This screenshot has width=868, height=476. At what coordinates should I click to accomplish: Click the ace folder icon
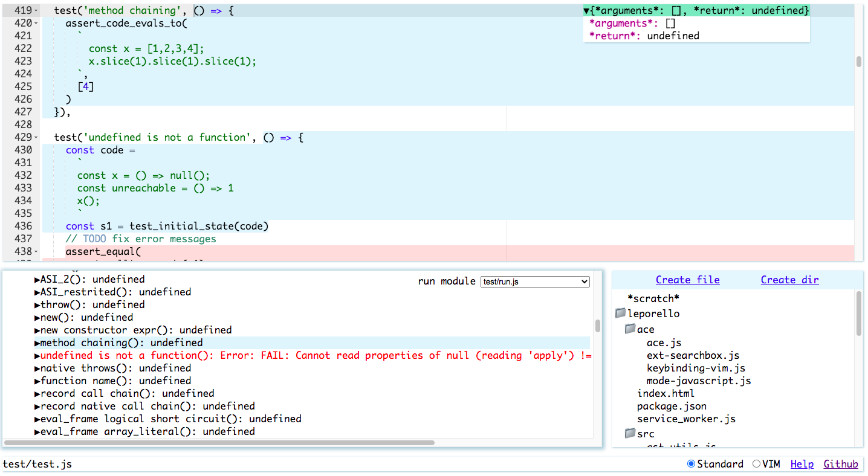click(630, 329)
